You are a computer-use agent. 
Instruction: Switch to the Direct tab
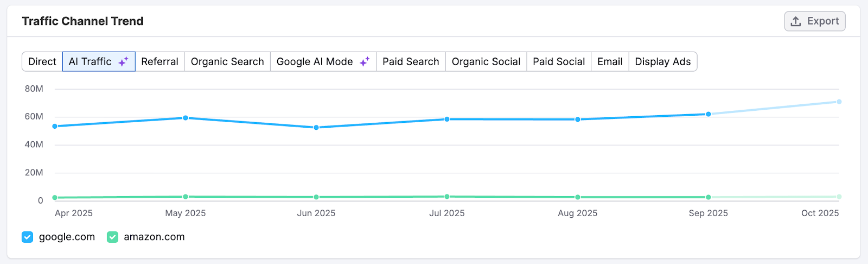click(x=42, y=62)
